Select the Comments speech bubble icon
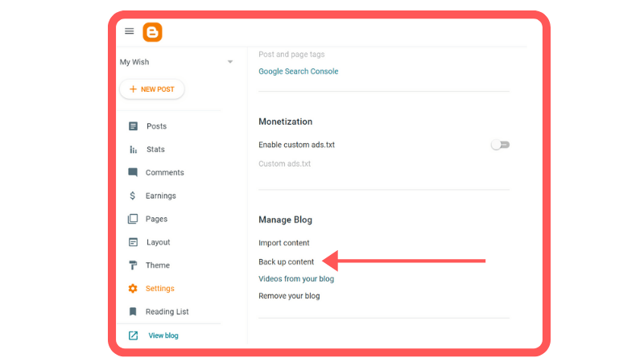The image size is (644, 362). tap(133, 172)
